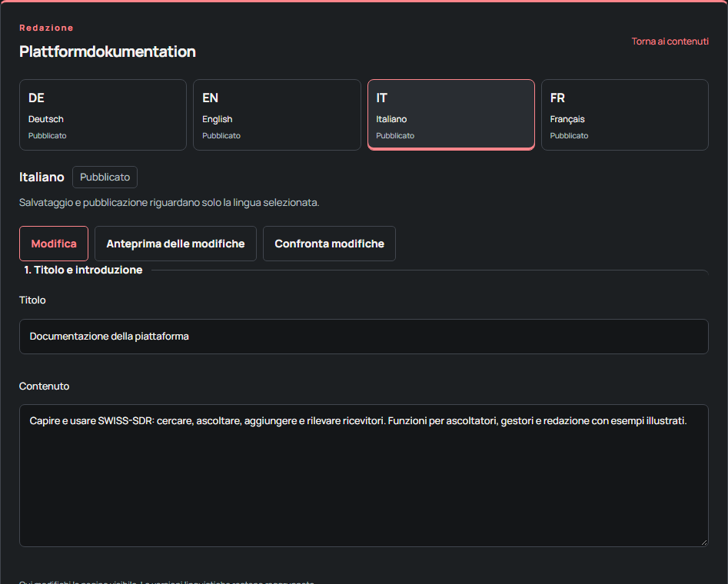Choose the FR Français language card
This screenshot has height=584, width=728.
[x=625, y=114]
